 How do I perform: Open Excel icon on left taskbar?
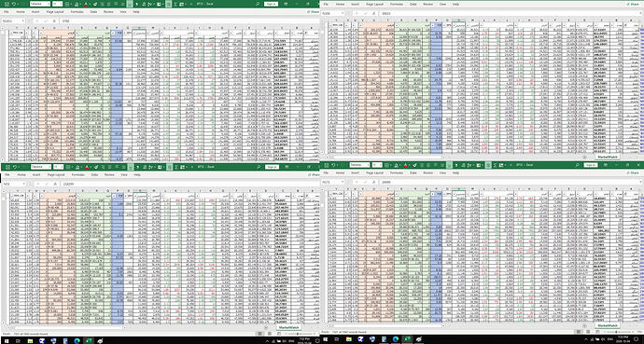pos(89,339)
